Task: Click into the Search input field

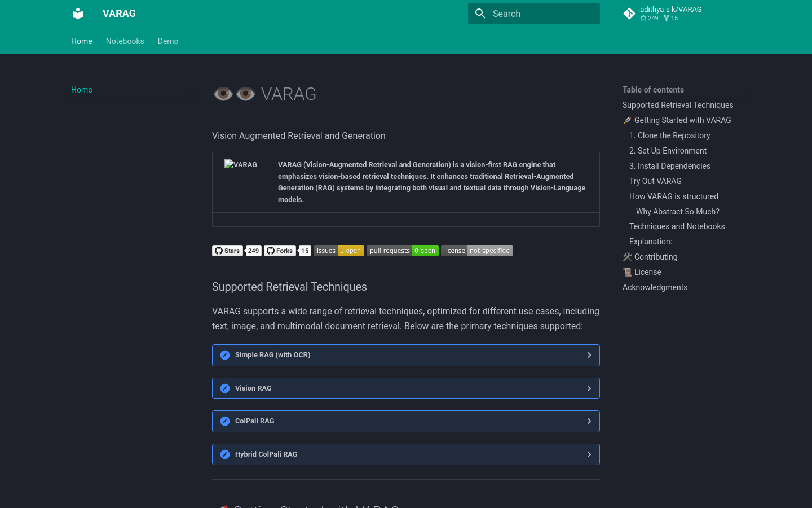Action: 541,14
